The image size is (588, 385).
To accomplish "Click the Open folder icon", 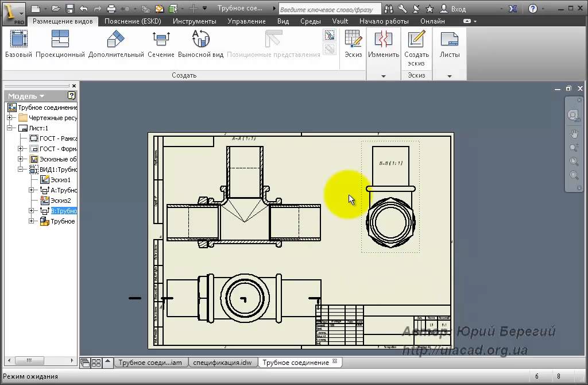I will [x=56, y=8].
